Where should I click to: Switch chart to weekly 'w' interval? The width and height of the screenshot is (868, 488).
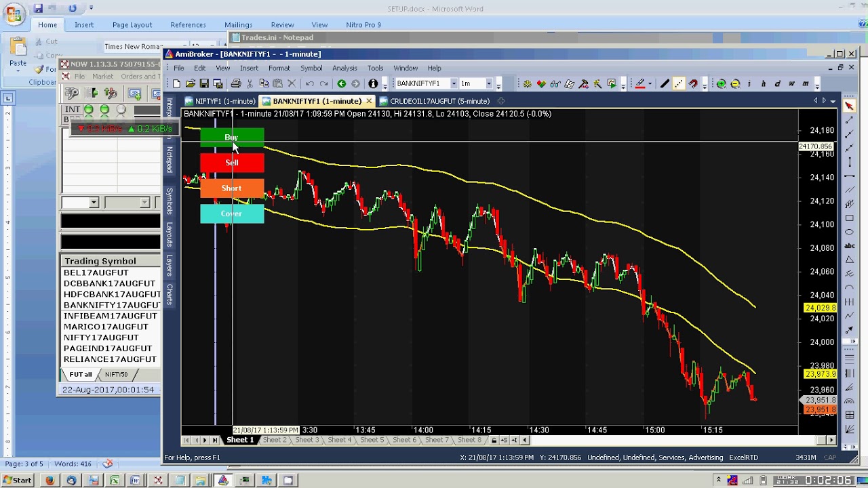pos(791,83)
